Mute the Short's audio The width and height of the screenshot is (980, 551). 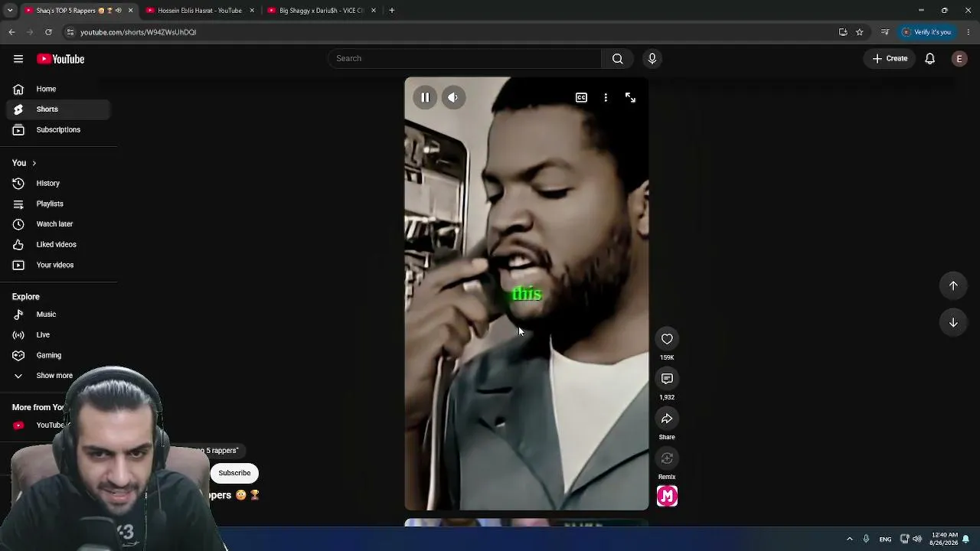click(453, 97)
